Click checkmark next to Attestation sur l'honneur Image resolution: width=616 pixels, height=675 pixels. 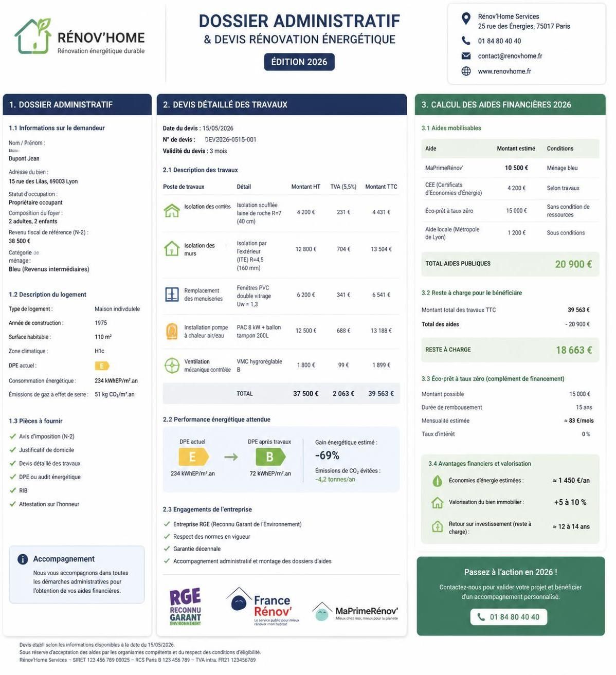click(x=13, y=504)
